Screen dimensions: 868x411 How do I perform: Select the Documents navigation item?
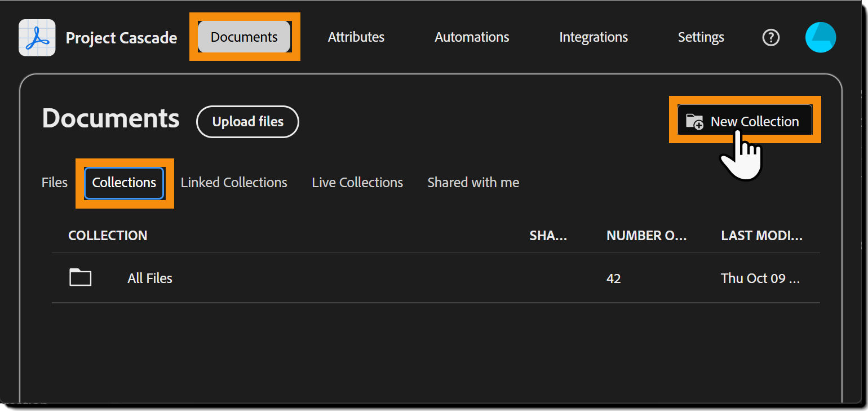click(243, 37)
